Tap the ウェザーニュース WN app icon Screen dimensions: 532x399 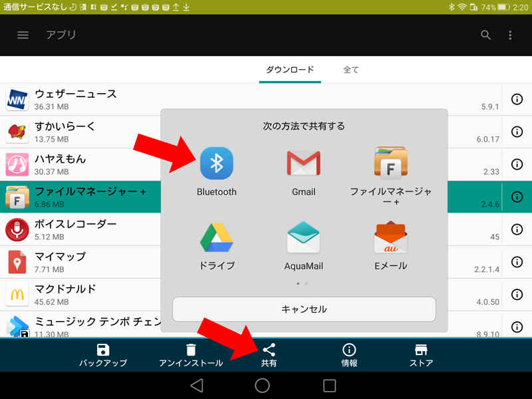coord(17,99)
